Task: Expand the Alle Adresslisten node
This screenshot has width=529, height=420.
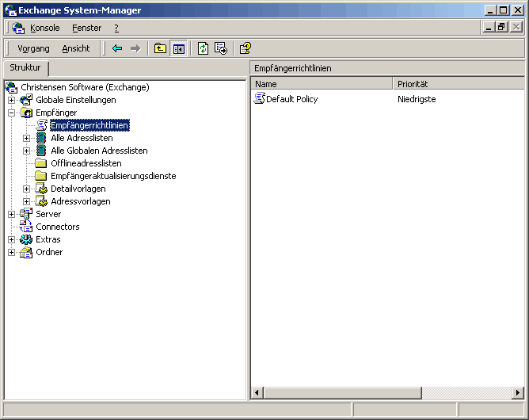Action: 26,139
